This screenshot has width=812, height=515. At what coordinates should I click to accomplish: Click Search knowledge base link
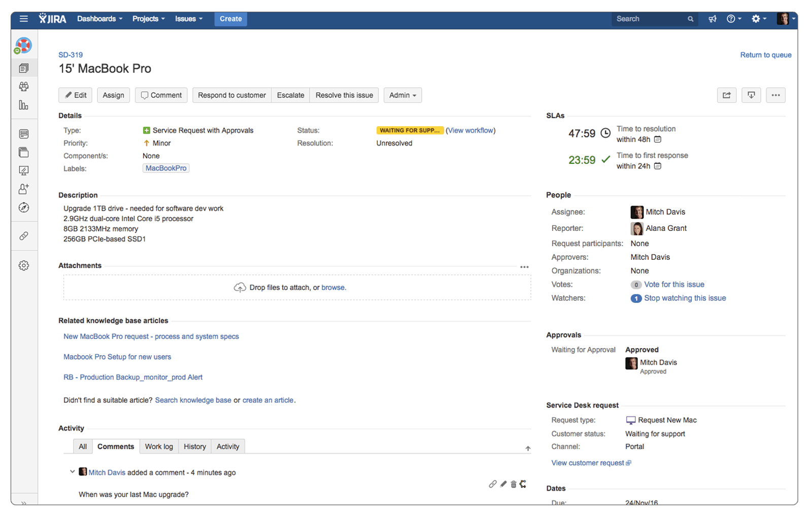pos(193,400)
